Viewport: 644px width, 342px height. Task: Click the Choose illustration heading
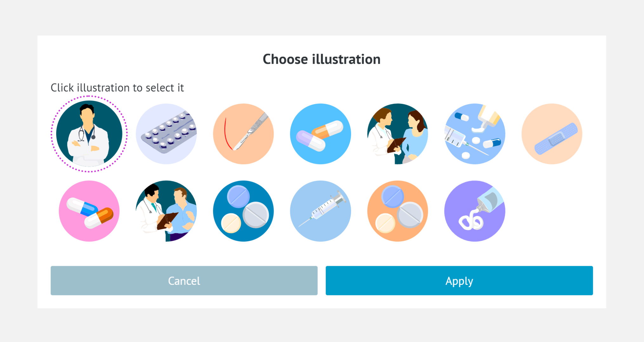(322, 59)
